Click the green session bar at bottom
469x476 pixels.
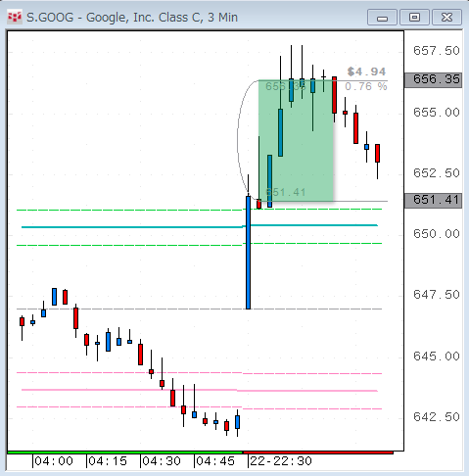coord(125,452)
